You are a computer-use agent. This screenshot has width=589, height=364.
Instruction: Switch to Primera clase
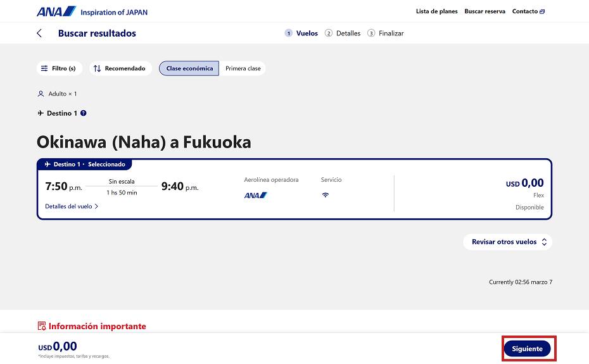pos(243,68)
